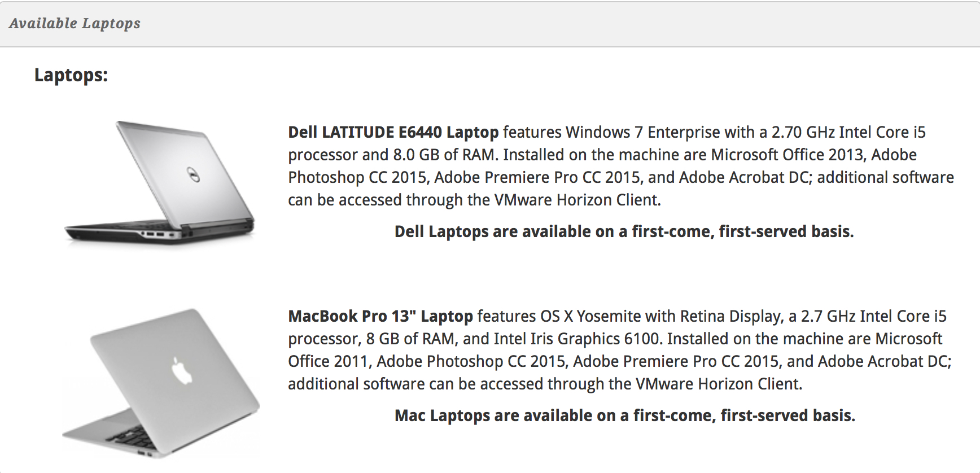Screen dimensions: 980x473
Task: Click "VMware Horizon Client" in MacBook description
Action: tap(718, 384)
